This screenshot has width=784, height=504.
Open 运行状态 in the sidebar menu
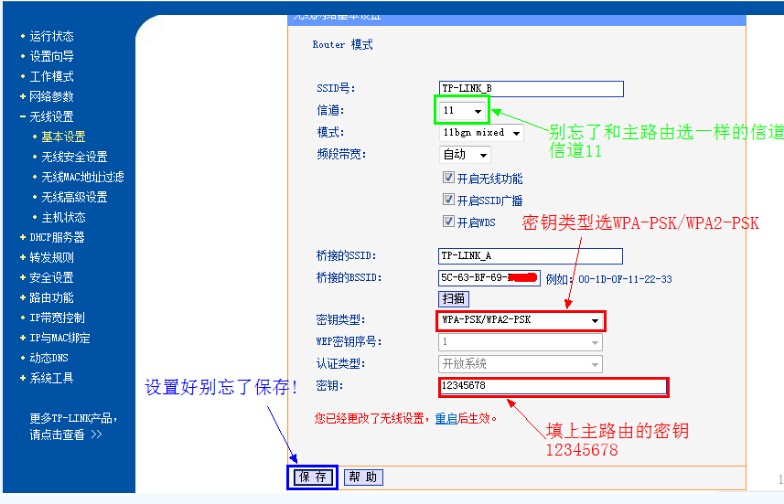pos(51,36)
